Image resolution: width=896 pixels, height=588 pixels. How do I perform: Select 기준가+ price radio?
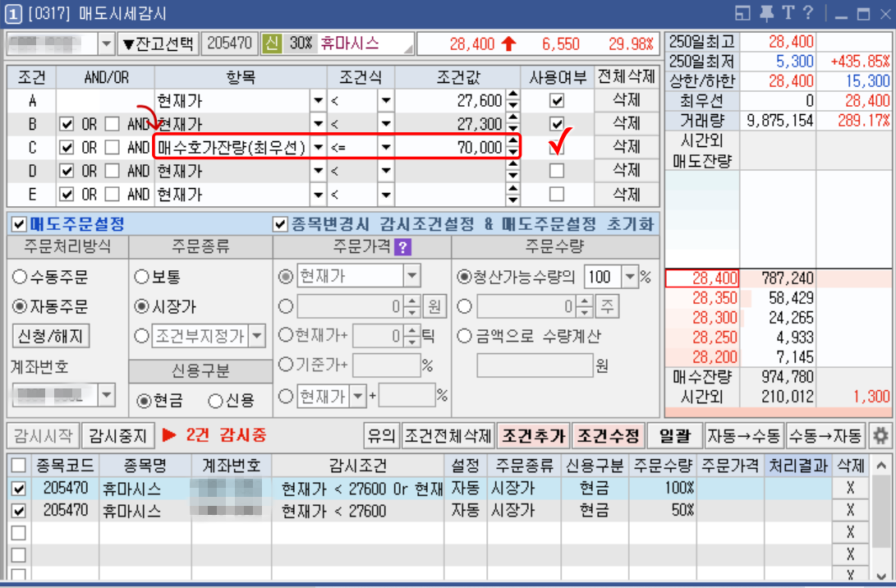click(x=286, y=365)
